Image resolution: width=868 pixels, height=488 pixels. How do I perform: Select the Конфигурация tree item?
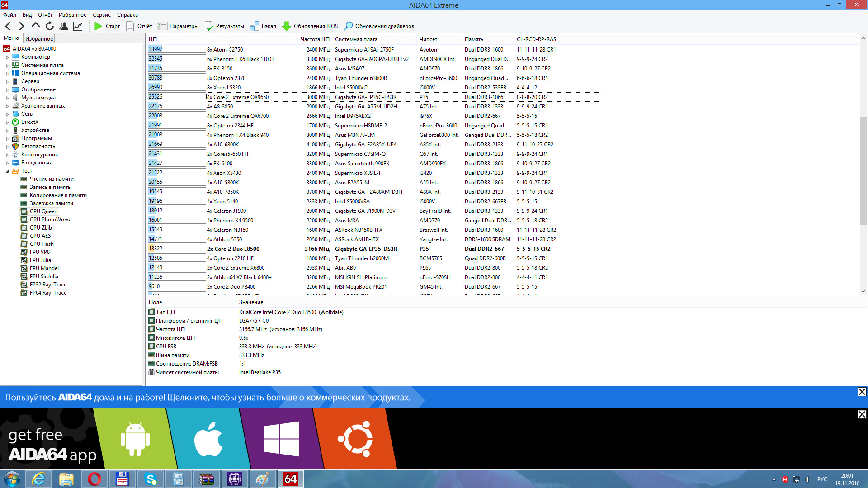(39, 155)
